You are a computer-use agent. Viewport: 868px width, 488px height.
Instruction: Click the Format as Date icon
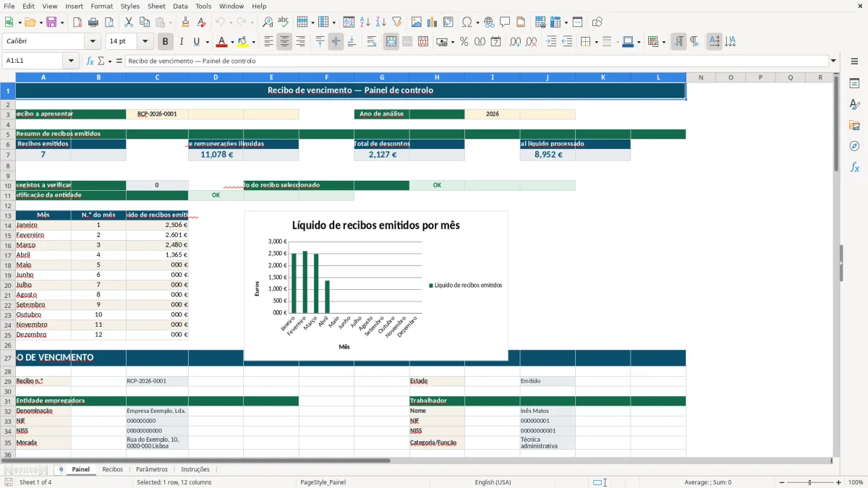coord(496,42)
